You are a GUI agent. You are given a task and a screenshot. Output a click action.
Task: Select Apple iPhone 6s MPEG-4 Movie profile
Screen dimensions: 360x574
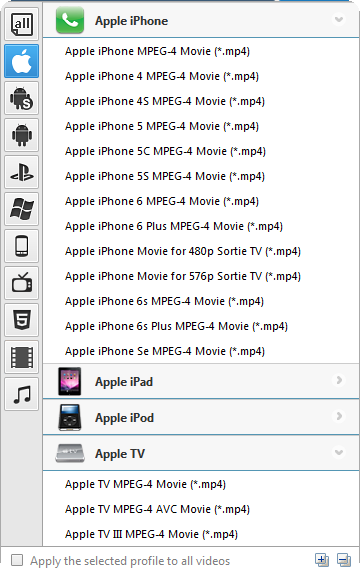click(164, 301)
